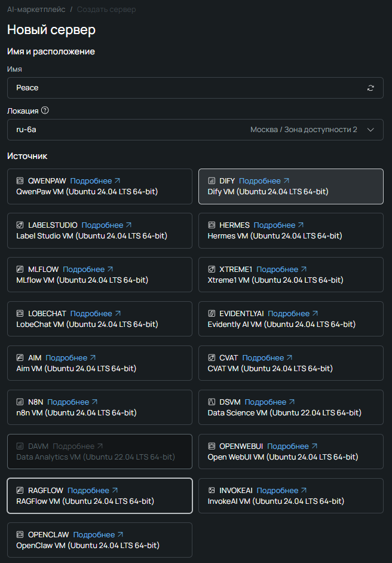This screenshot has height=563, width=392.
Task: Open Подробнее link for AIM
Action: click(x=71, y=357)
